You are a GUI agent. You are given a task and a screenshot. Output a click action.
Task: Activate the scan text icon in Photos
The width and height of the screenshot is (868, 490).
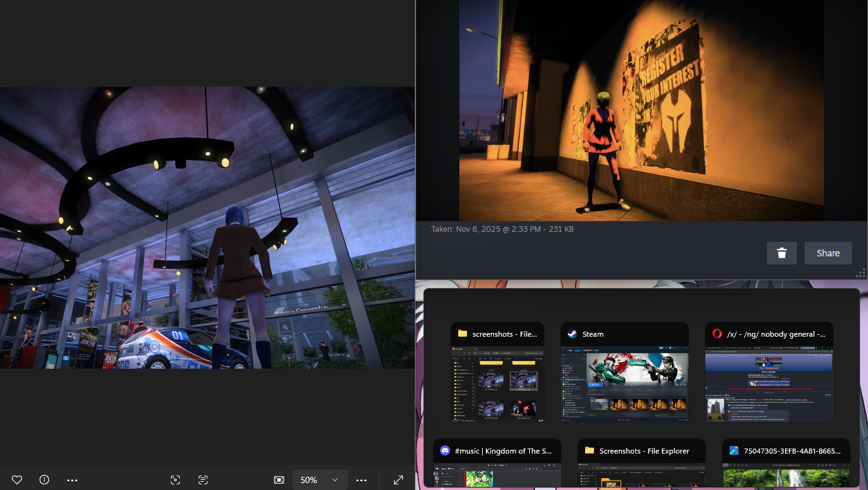[x=203, y=480]
